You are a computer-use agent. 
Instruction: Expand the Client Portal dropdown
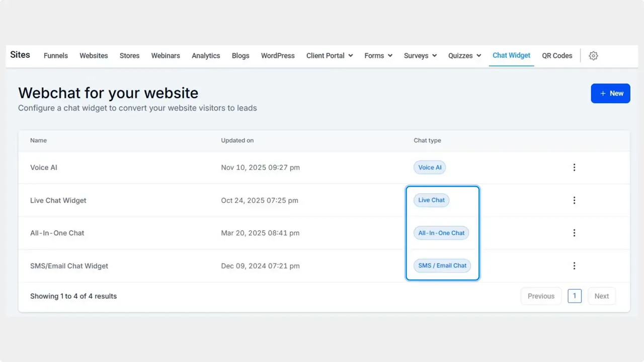(x=330, y=56)
